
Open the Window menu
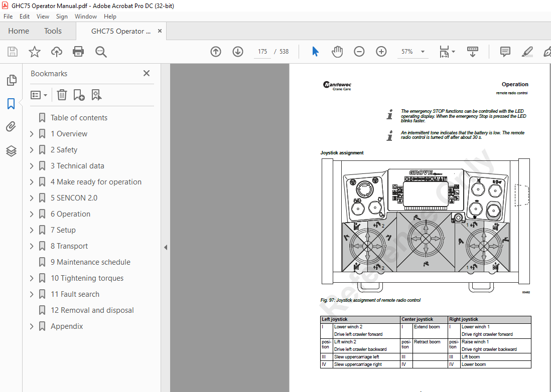pos(85,17)
